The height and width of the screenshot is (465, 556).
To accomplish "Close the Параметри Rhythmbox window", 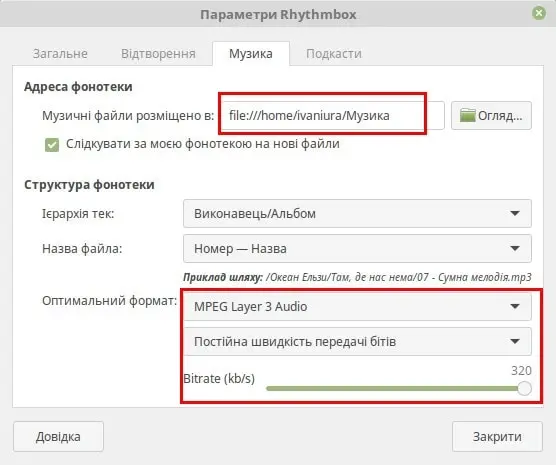I will click(x=539, y=13).
